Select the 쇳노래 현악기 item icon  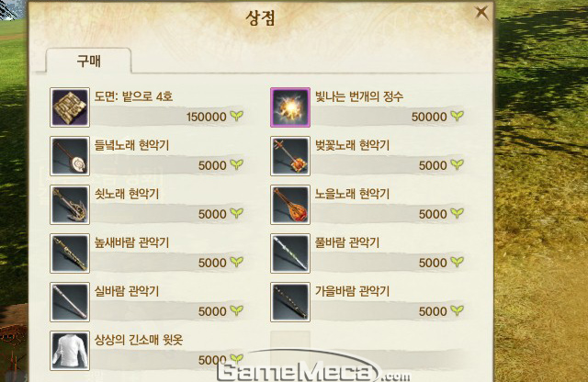click(70, 205)
